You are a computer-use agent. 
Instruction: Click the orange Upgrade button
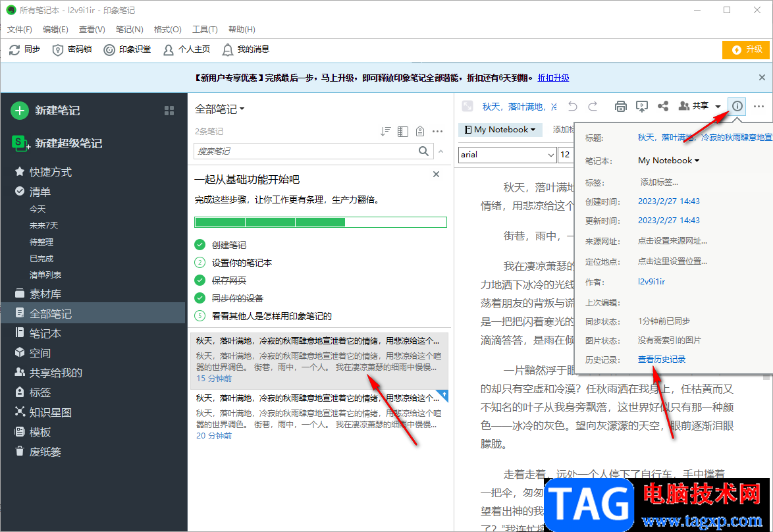click(745, 49)
